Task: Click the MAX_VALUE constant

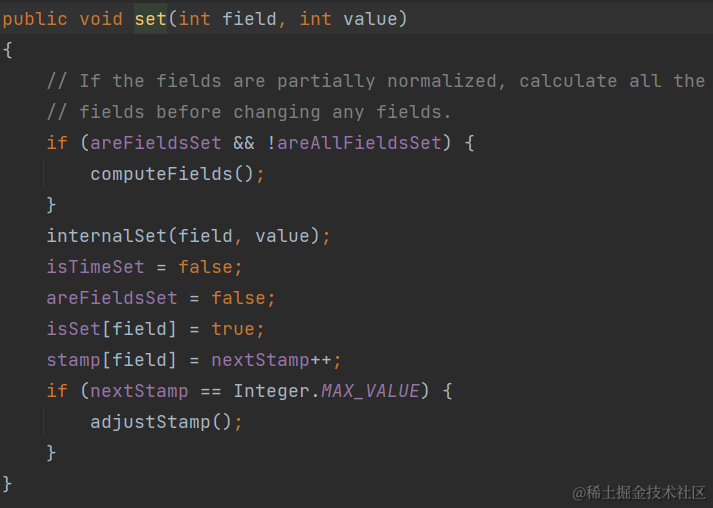Action: pos(370,391)
